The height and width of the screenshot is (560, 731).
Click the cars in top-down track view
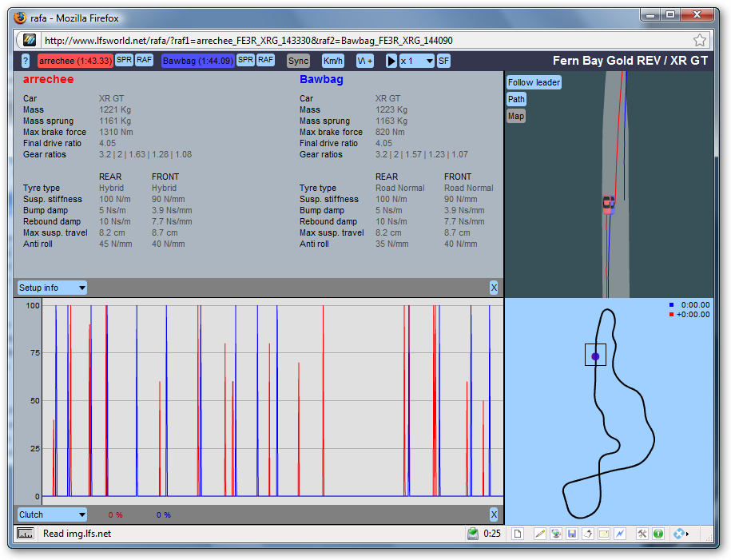coord(609,205)
